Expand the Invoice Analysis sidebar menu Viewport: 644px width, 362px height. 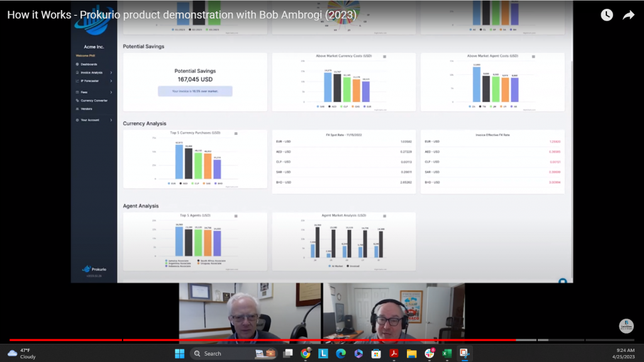(94, 72)
